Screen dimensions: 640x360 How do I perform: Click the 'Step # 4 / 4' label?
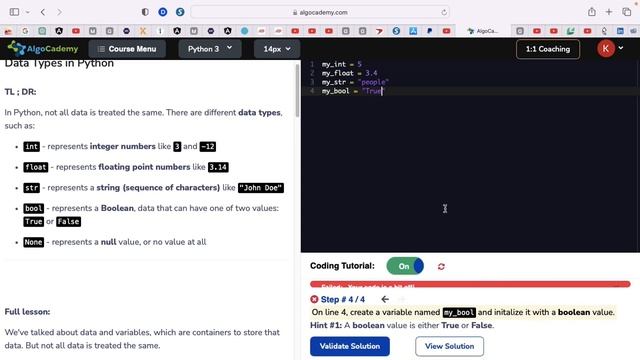click(x=343, y=299)
